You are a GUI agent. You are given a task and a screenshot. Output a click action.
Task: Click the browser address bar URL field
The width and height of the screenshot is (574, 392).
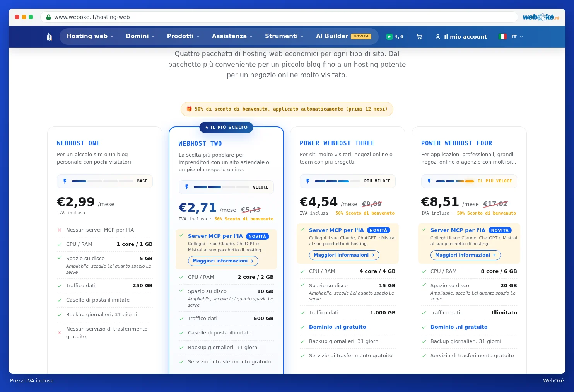278,17
